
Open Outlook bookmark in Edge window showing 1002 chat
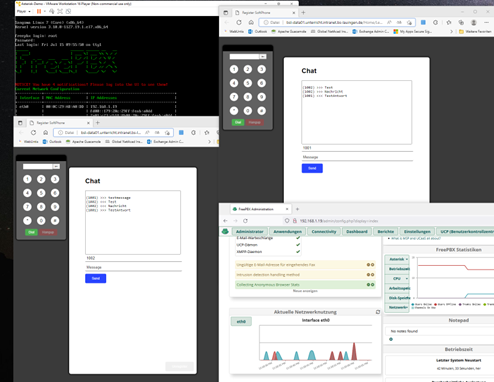click(52, 142)
